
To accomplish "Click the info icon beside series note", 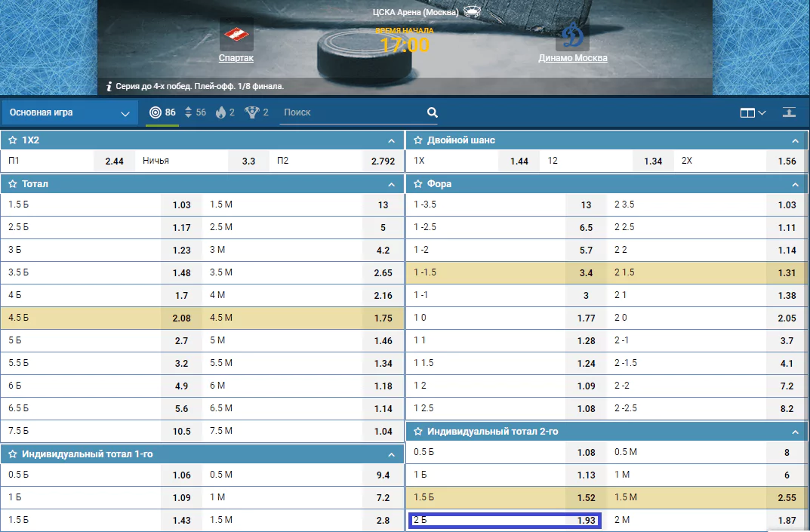I will pyautogui.click(x=109, y=86).
